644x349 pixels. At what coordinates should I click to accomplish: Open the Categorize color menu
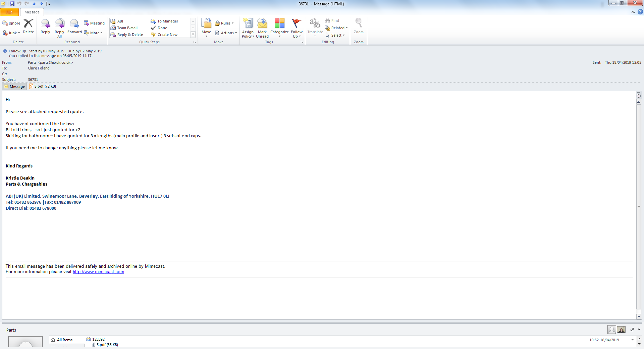pos(279,28)
